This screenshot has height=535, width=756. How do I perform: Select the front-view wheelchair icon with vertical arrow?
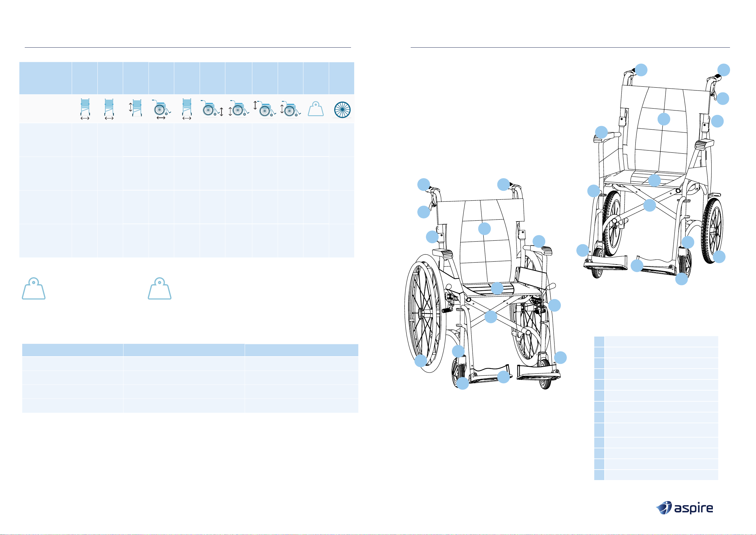click(x=135, y=108)
